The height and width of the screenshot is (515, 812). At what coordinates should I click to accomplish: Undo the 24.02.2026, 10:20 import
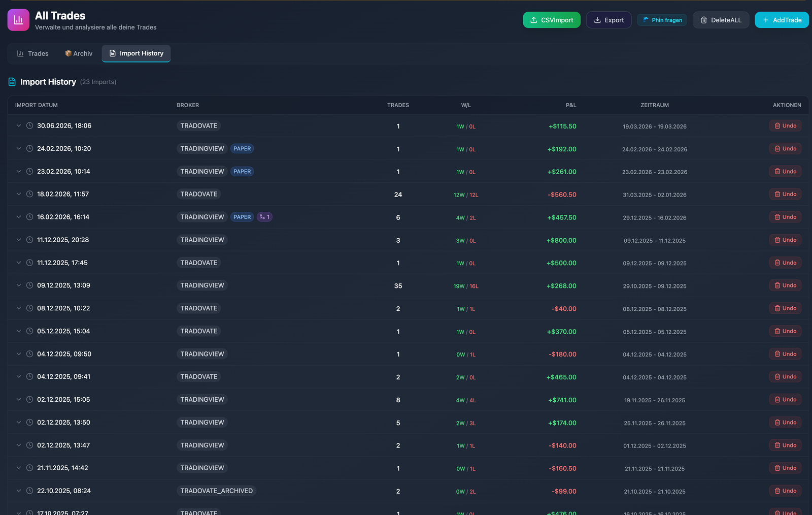pos(785,148)
